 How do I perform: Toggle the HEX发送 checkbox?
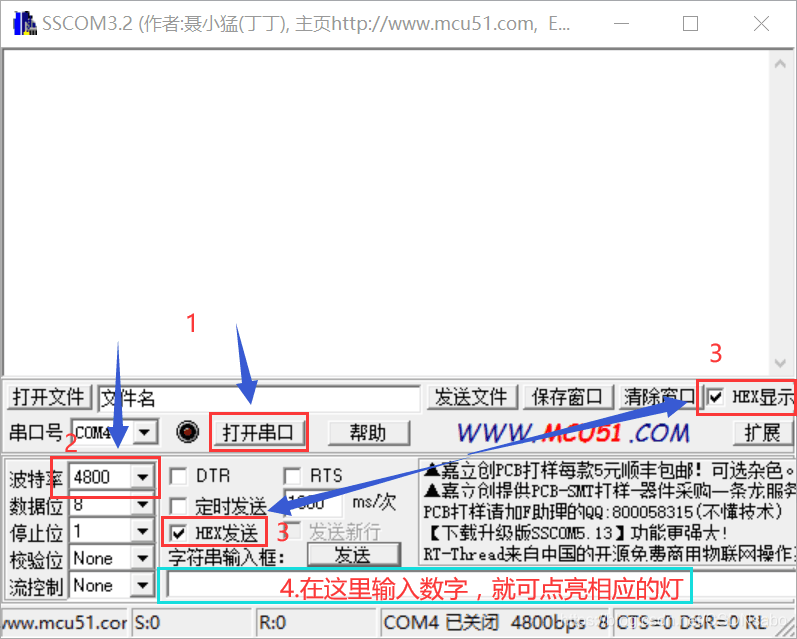(x=178, y=533)
